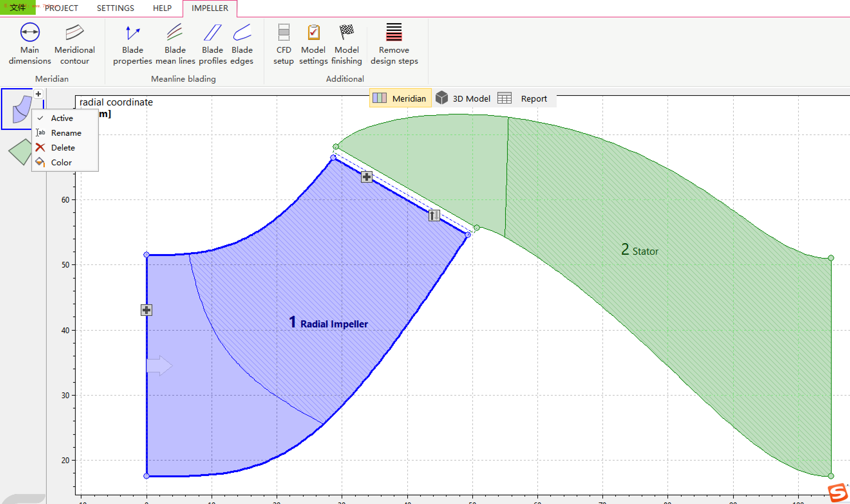Choose Delete from context menu

click(x=62, y=148)
